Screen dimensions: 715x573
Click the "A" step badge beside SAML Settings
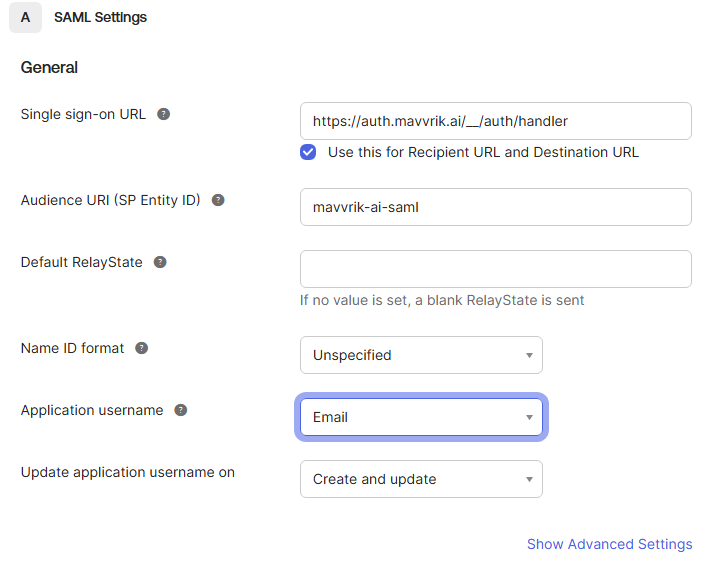click(x=25, y=17)
